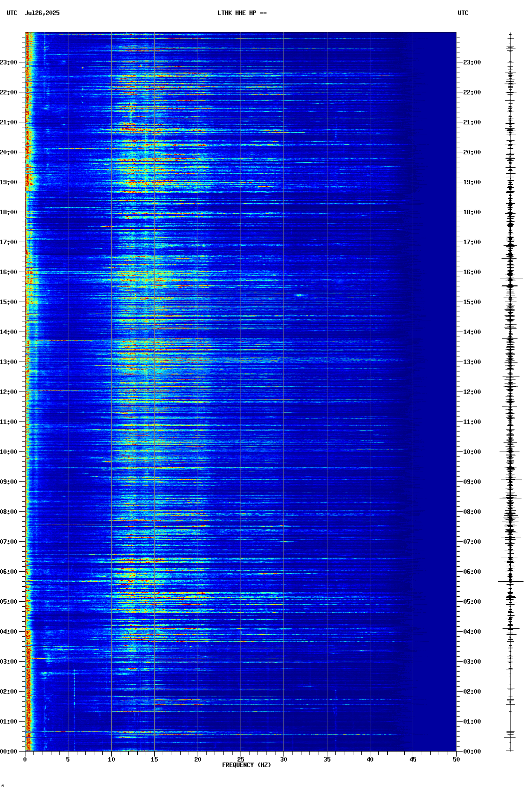Click the 23:00 label on the right time axis
Screen dimensions: 532x791
click(x=472, y=62)
